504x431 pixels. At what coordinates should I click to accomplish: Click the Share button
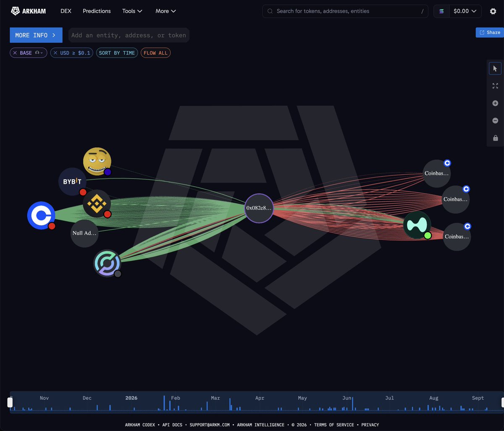pos(490,32)
